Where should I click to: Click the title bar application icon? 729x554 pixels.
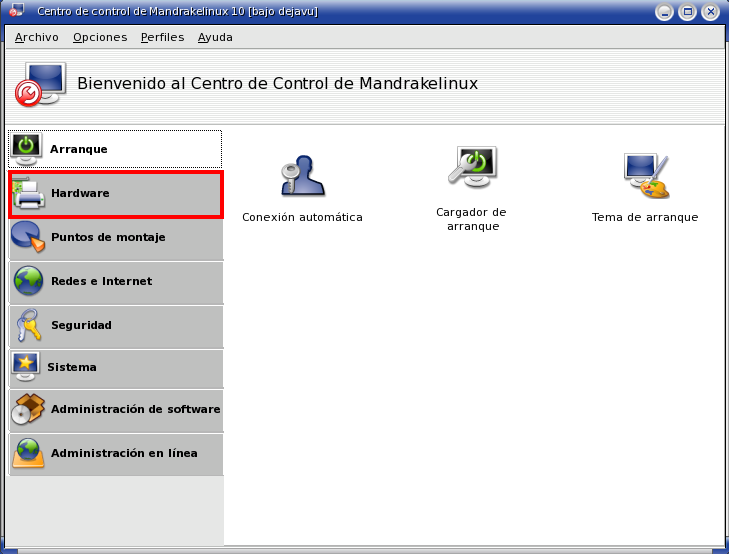[x=17, y=10]
